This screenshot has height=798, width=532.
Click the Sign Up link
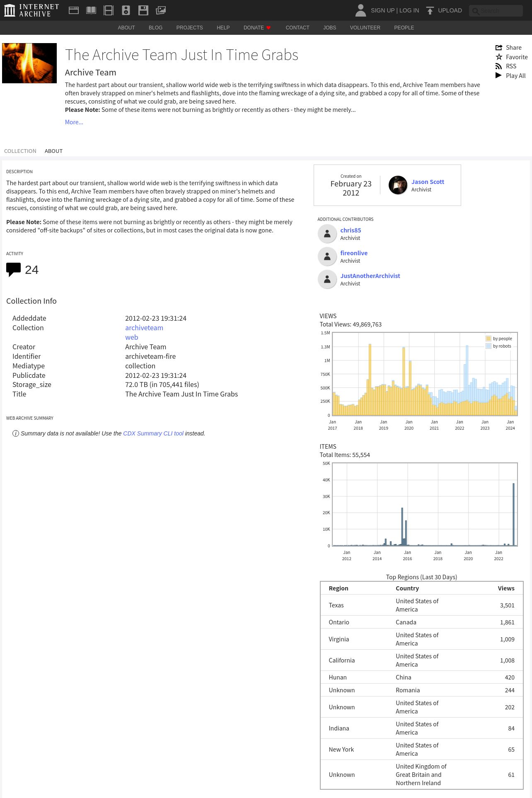tap(382, 10)
